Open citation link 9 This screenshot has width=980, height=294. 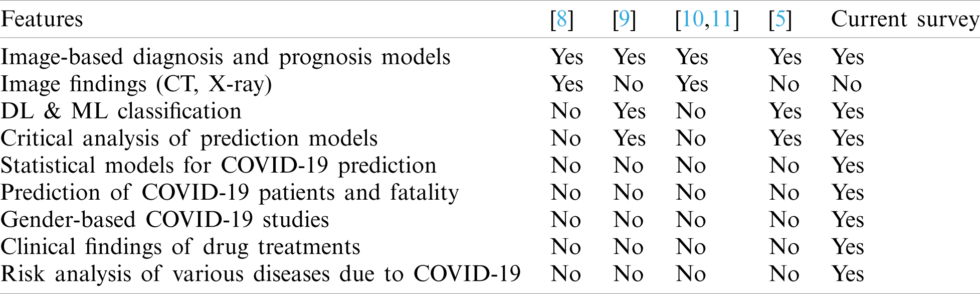click(624, 20)
